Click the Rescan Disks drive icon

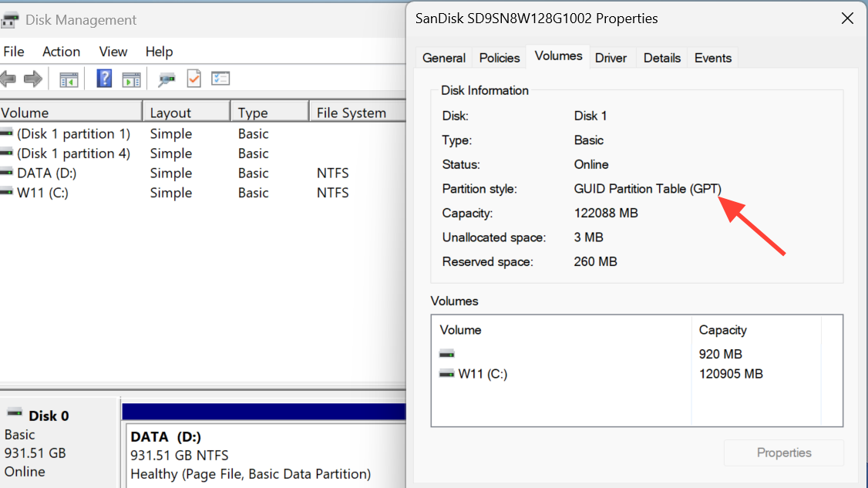point(167,79)
